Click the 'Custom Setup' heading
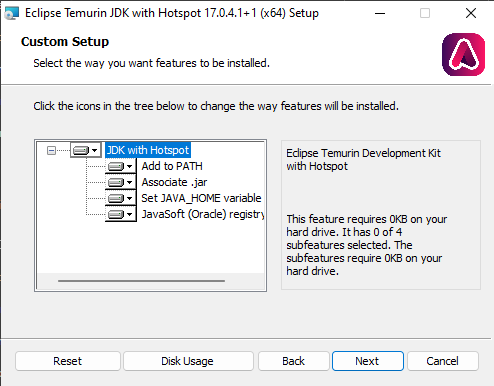494x386 pixels. click(x=65, y=42)
